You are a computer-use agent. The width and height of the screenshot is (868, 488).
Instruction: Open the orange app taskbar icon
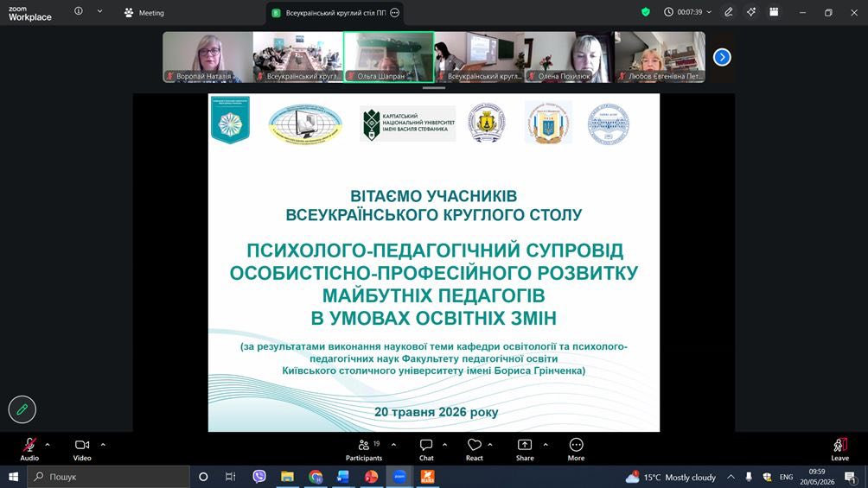coord(427,477)
